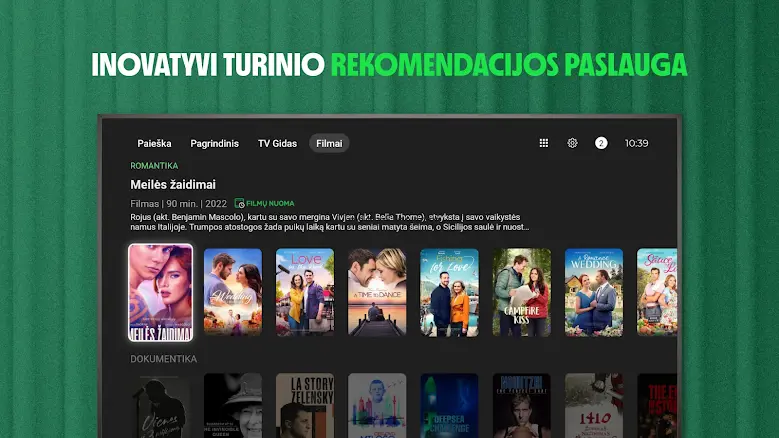Select the Meilės žaidimai poster
This screenshot has width=779, height=438.
pos(160,292)
